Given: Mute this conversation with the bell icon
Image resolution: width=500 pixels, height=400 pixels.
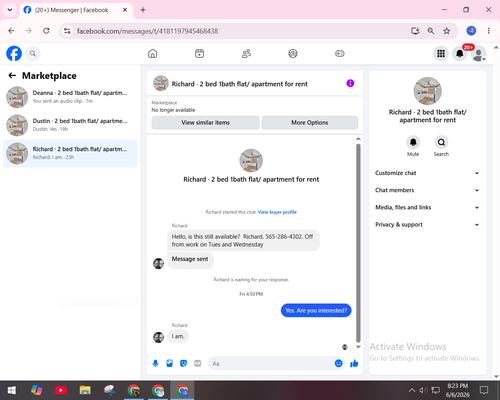Looking at the screenshot, I should (413, 142).
